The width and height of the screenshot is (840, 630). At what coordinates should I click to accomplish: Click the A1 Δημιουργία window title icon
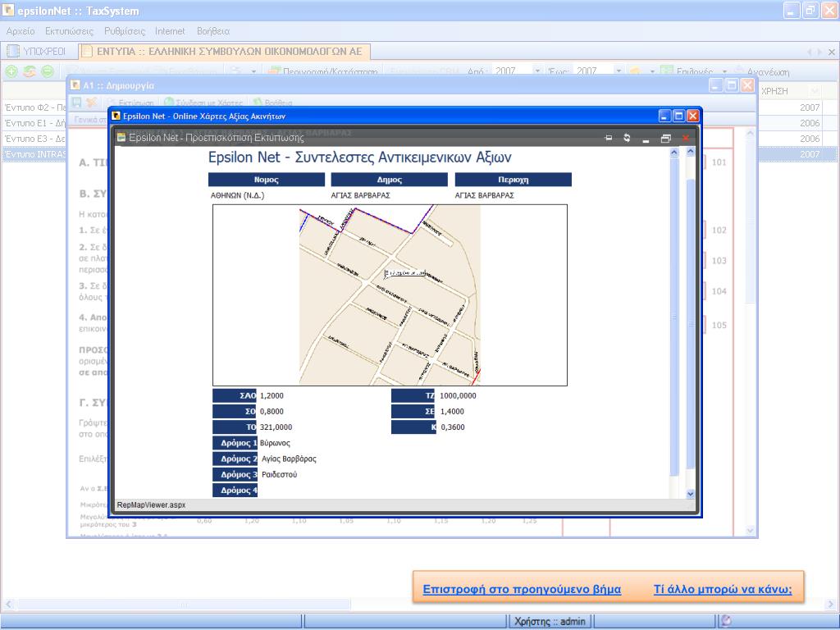click(x=75, y=85)
